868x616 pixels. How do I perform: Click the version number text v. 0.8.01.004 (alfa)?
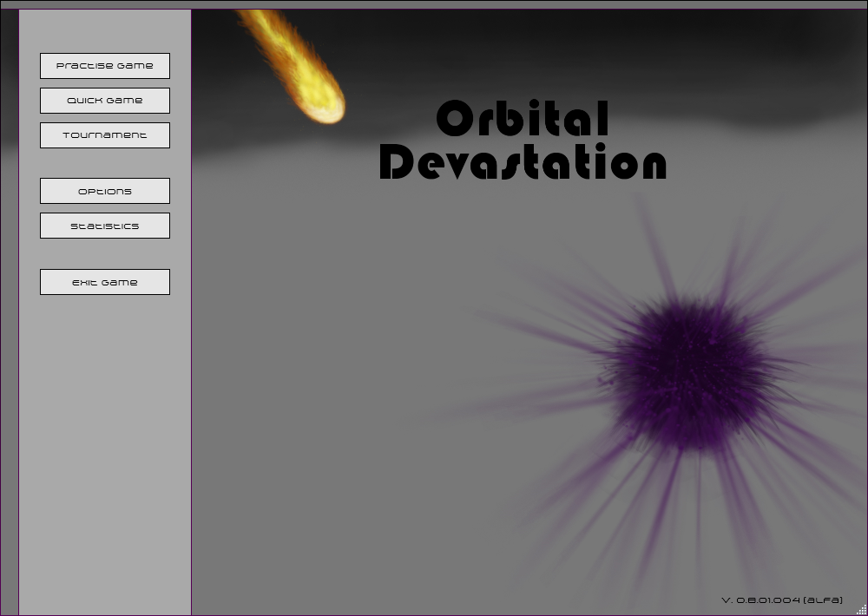(782, 600)
